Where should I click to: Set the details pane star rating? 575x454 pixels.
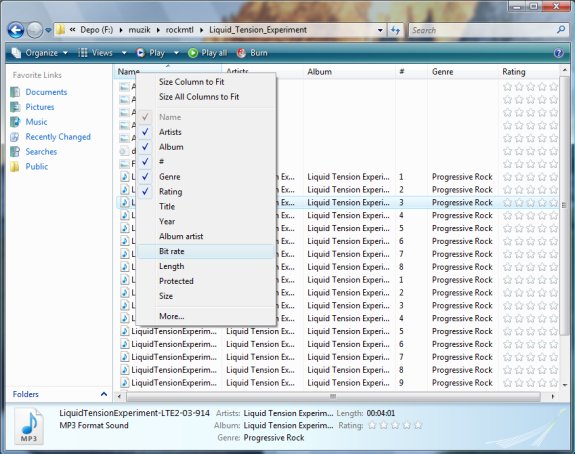tap(395, 425)
